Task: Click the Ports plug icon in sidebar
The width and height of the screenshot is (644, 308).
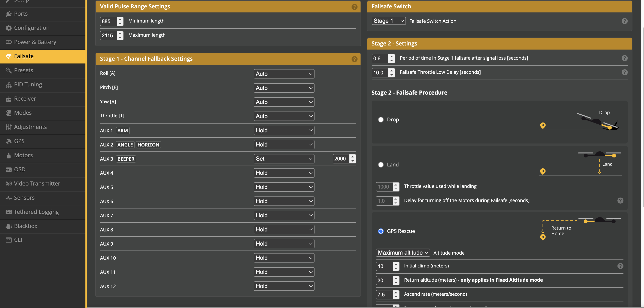Action: click(9, 14)
